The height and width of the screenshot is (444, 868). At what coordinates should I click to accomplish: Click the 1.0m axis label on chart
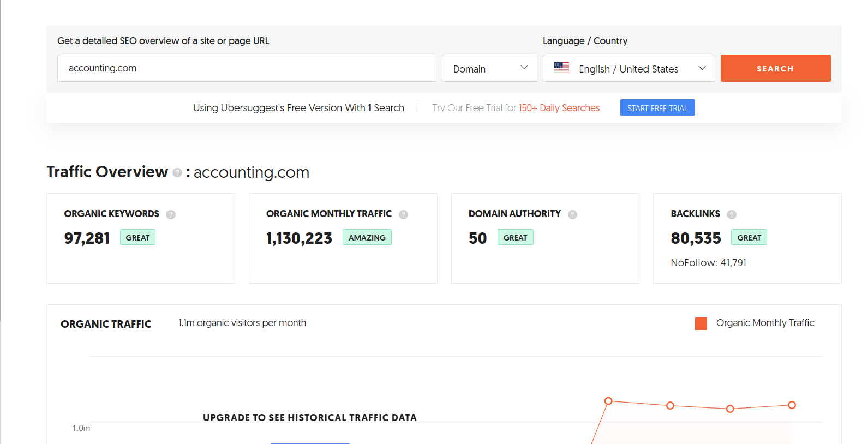pyautogui.click(x=81, y=428)
